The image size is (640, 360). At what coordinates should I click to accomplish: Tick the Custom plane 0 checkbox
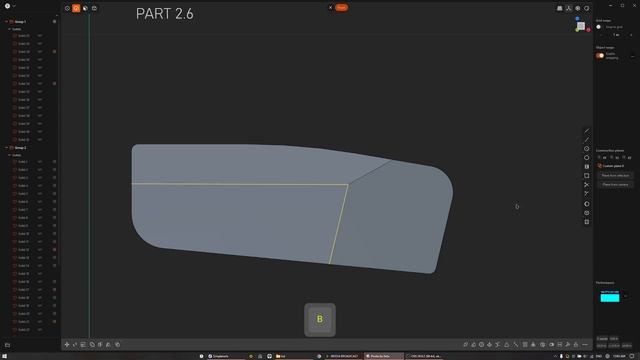599,166
